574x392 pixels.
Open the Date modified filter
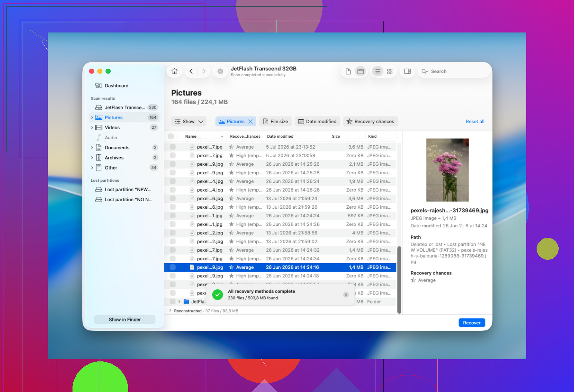[318, 122]
